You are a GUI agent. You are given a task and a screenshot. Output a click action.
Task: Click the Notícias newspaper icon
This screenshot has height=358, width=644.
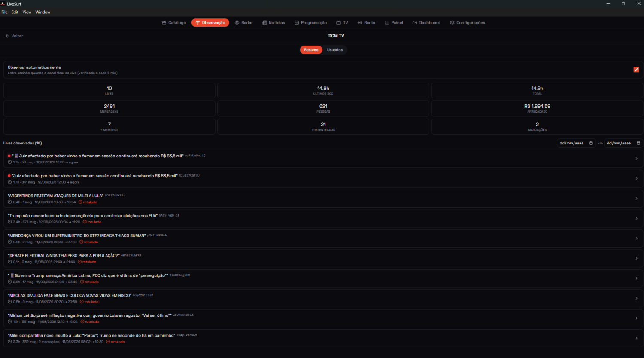click(264, 23)
